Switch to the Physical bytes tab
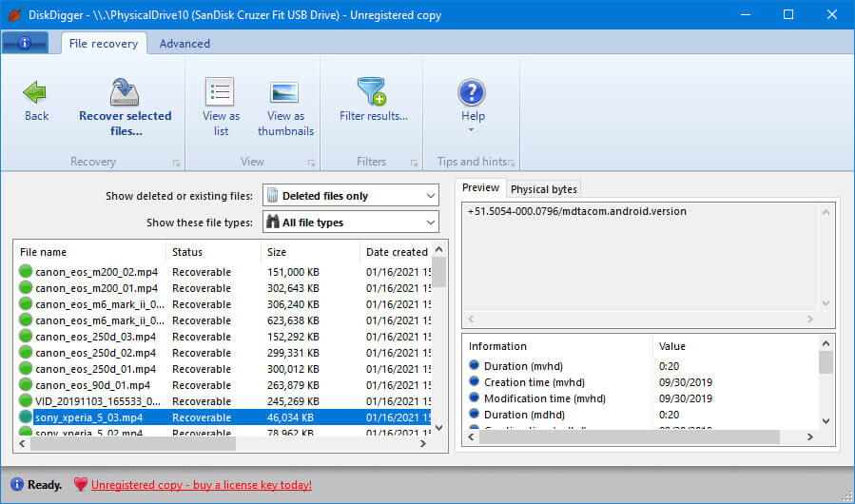Screen dimensions: 855x504 544,189
